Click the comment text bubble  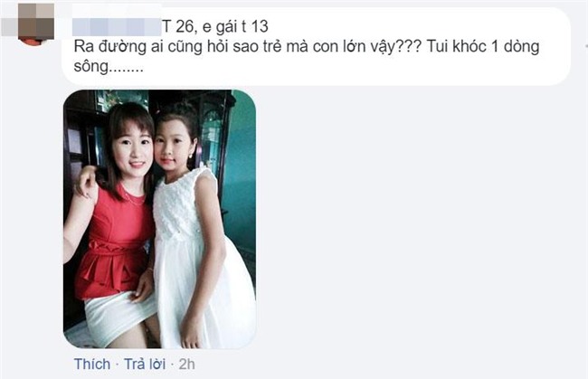316,46
